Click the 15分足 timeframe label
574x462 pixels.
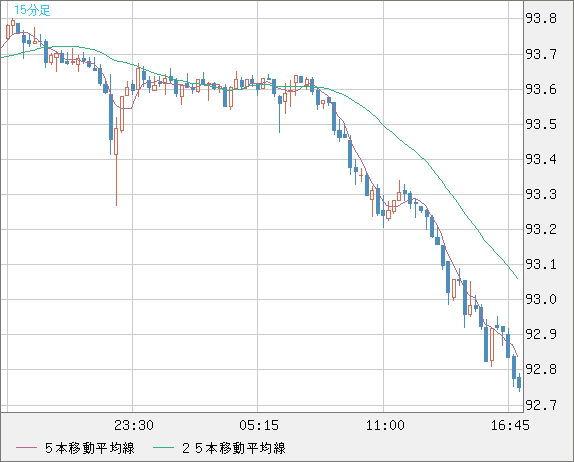click(32, 10)
